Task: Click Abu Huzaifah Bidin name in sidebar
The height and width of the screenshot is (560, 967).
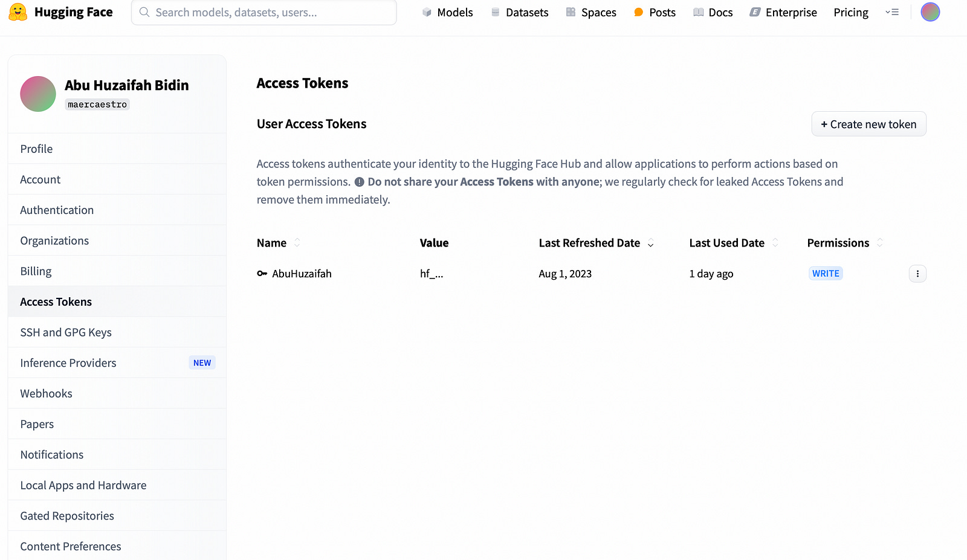Action: (x=127, y=85)
